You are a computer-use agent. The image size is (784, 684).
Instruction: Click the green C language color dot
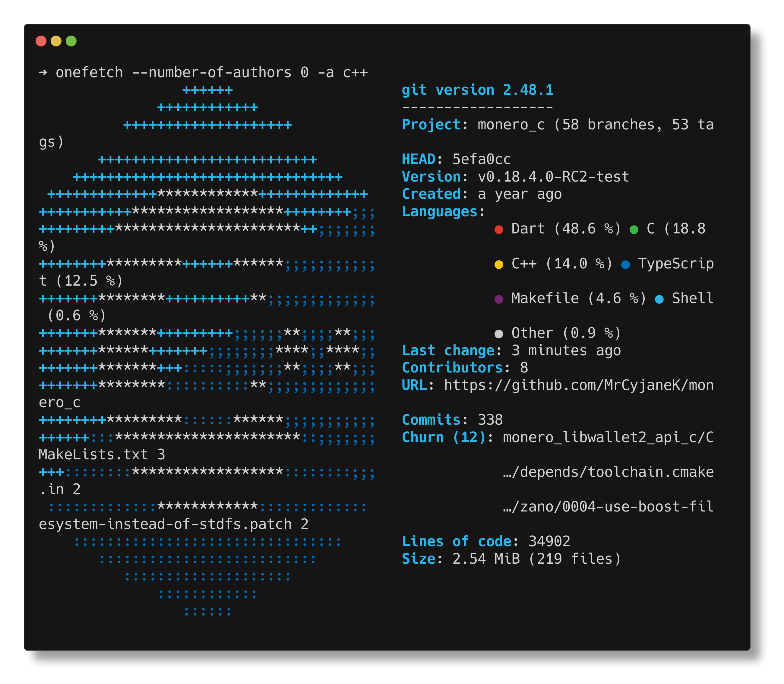pos(634,230)
